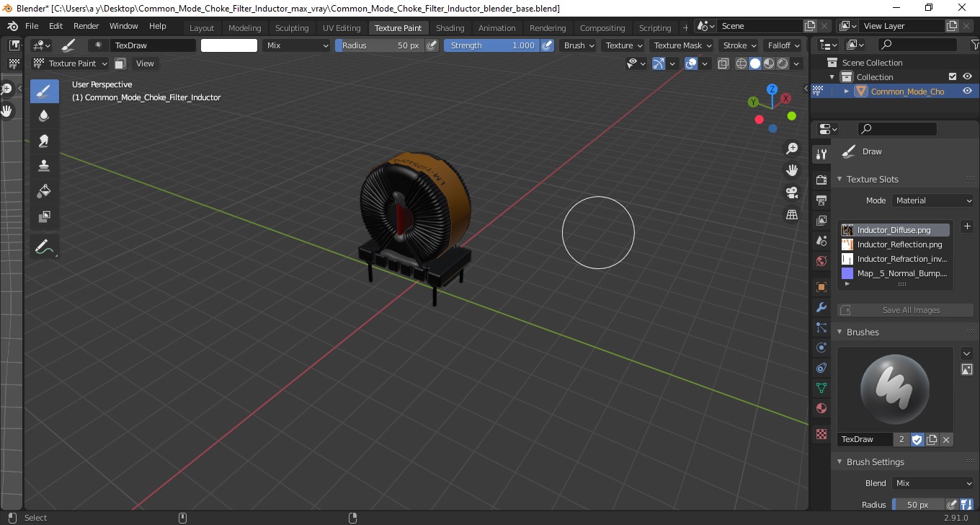This screenshot has height=525, width=980.
Task: Click the zoom view magnifier icon
Action: pyautogui.click(x=792, y=149)
